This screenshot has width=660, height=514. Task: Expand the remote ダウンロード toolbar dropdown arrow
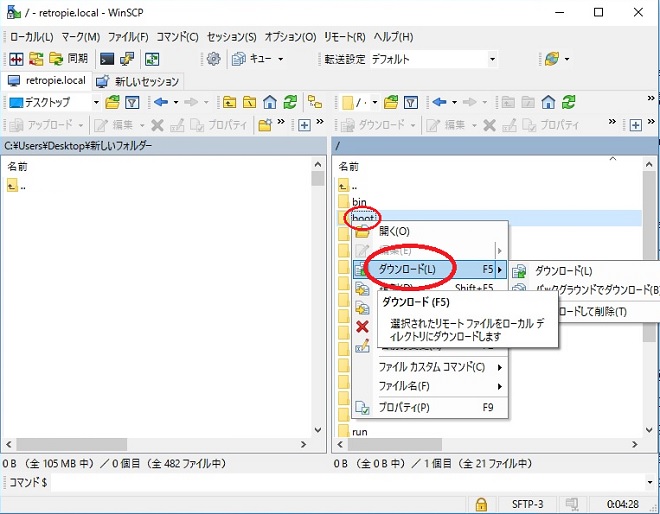coord(413,125)
